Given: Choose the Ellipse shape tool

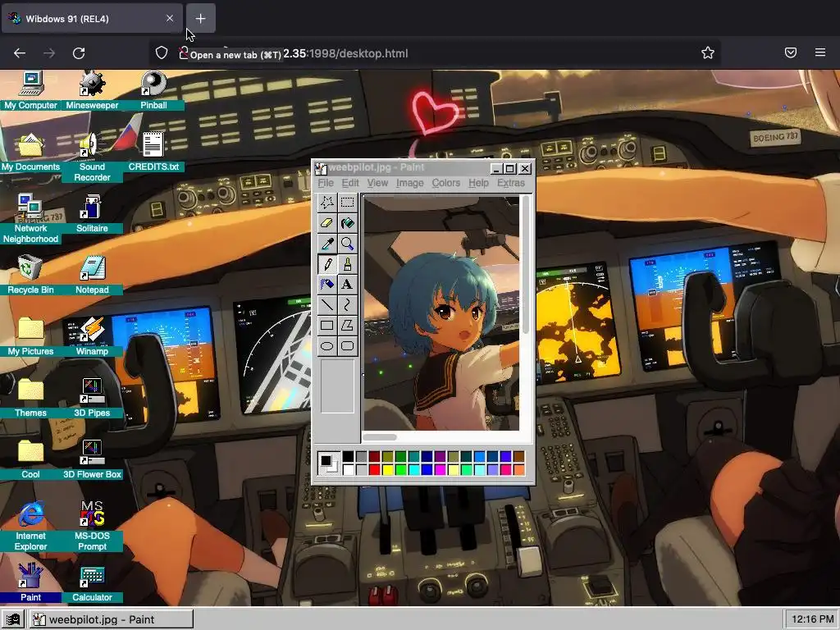Looking at the screenshot, I should [326, 346].
